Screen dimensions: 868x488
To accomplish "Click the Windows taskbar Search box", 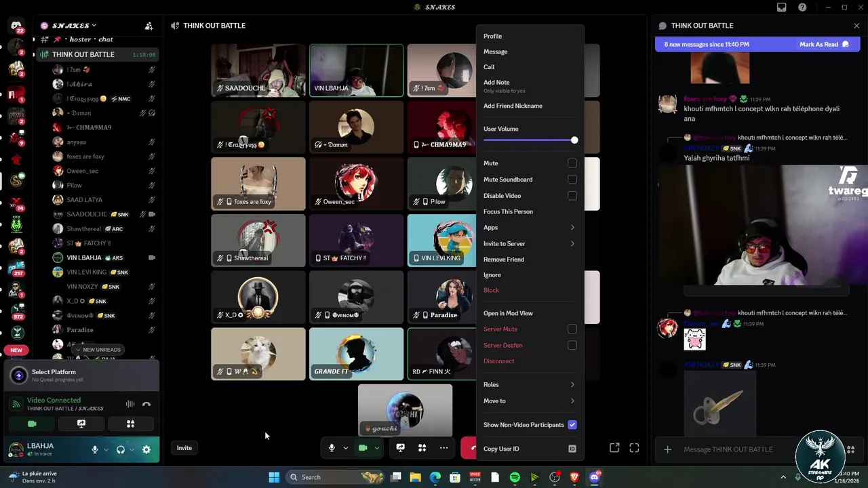I will pyautogui.click(x=336, y=477).
